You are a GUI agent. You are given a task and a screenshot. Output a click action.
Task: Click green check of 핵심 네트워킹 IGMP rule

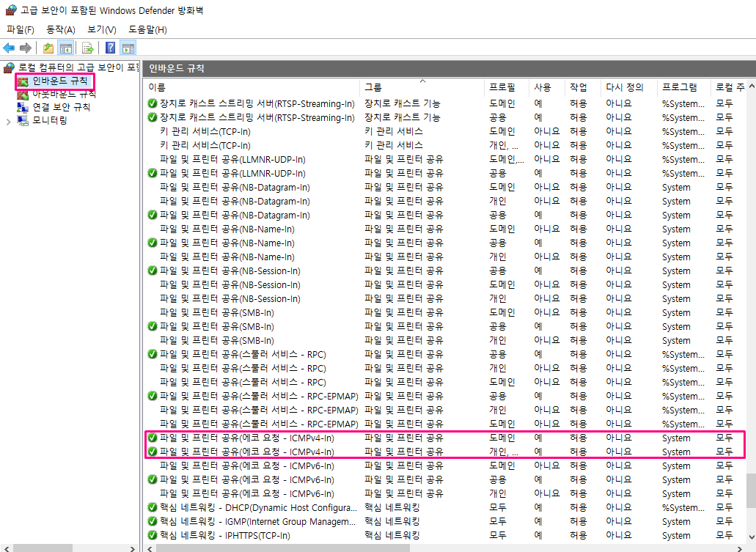click(153, 521)
